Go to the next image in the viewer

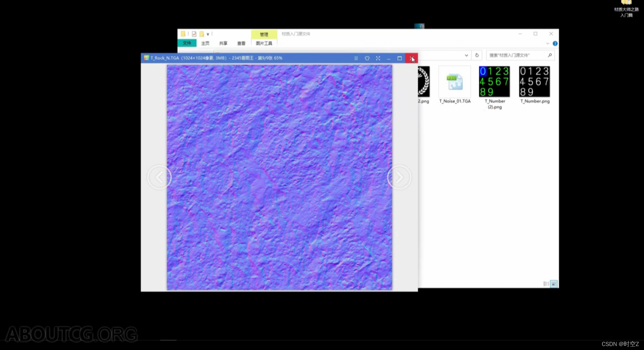click(x=399, y=177)
